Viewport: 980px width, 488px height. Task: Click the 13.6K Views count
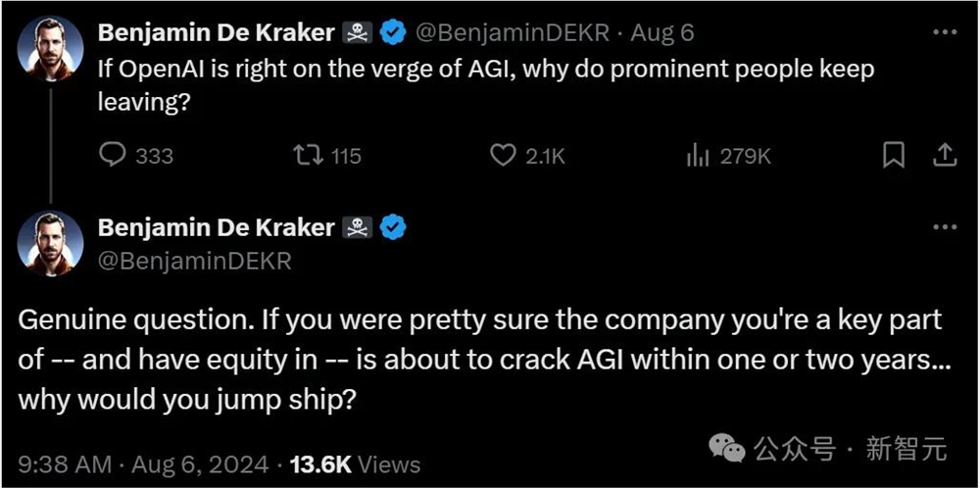click(357, 464)
